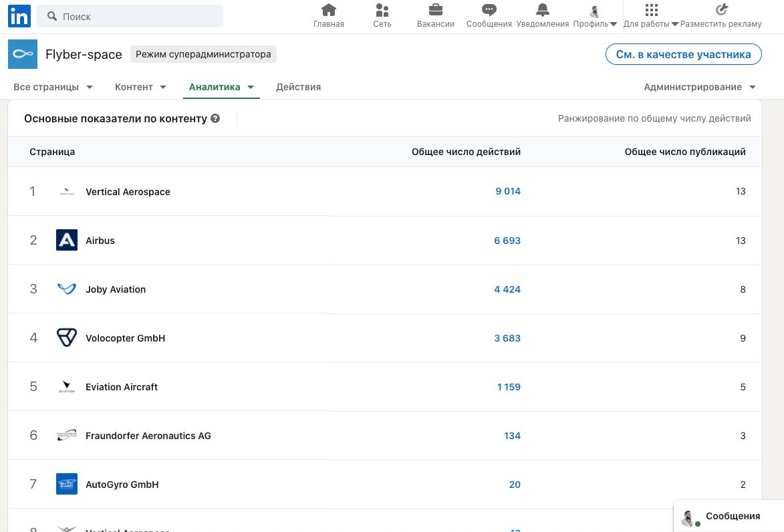Viewport: 784px width, 532px height.
Task: Expand the Profile (Профиль) dropdown
Action: coord(595,17)
